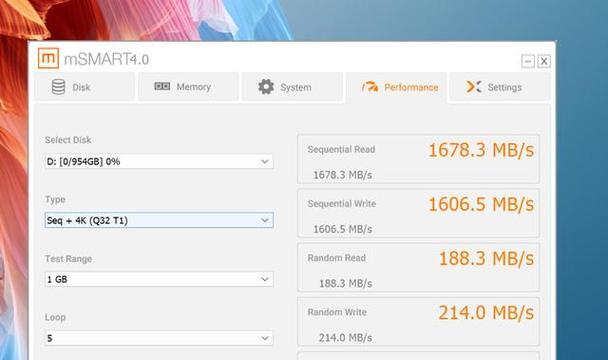Expand the Test Range dropdown arrow
Viewport: 608px width, 360px height.
coord(265,279)
